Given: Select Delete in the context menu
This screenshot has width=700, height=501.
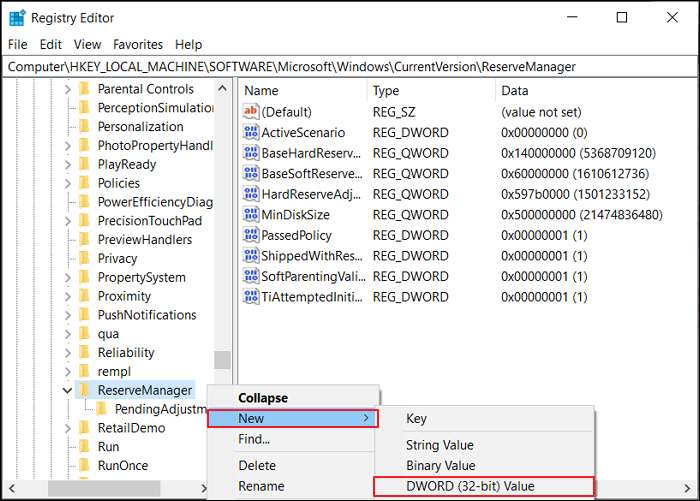Looking at the screenshot, I should (257, 465).
